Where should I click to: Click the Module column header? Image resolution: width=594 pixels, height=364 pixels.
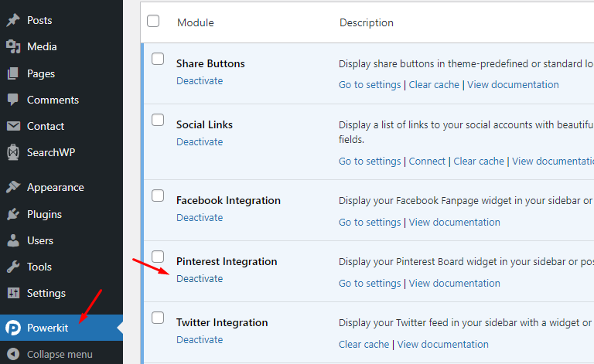coord(196,22)
